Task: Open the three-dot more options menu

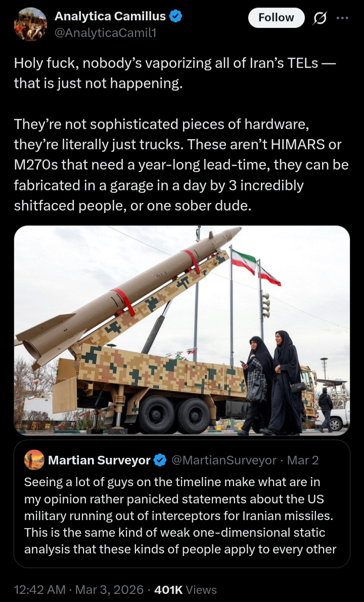Action: coord(342,18)
